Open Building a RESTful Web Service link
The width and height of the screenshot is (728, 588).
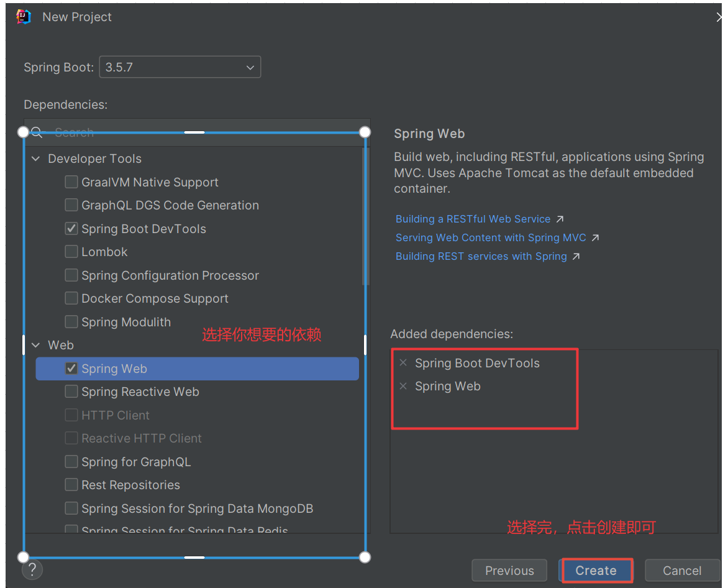coord(473,219)
